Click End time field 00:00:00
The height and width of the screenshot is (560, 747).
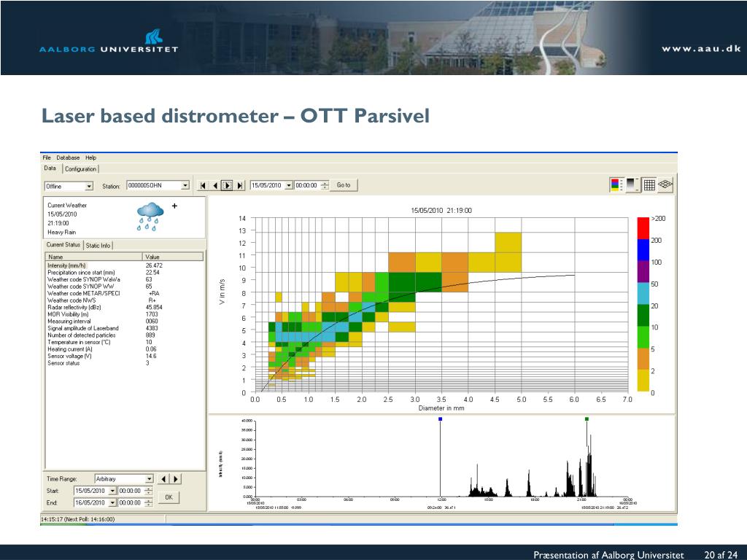coord(131,502)
